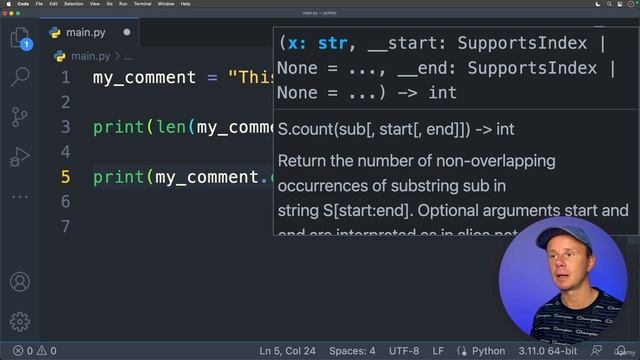Open the Apple menu

point(9,4)
